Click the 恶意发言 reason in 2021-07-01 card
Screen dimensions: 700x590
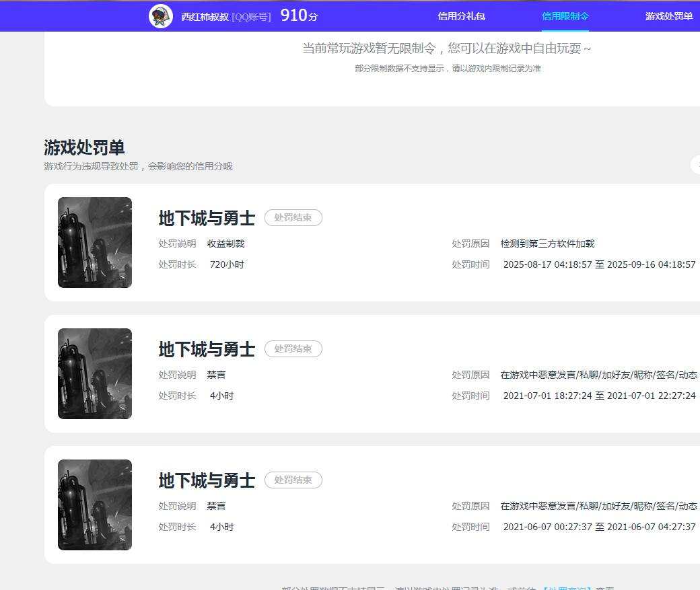(x=599, y=375)
